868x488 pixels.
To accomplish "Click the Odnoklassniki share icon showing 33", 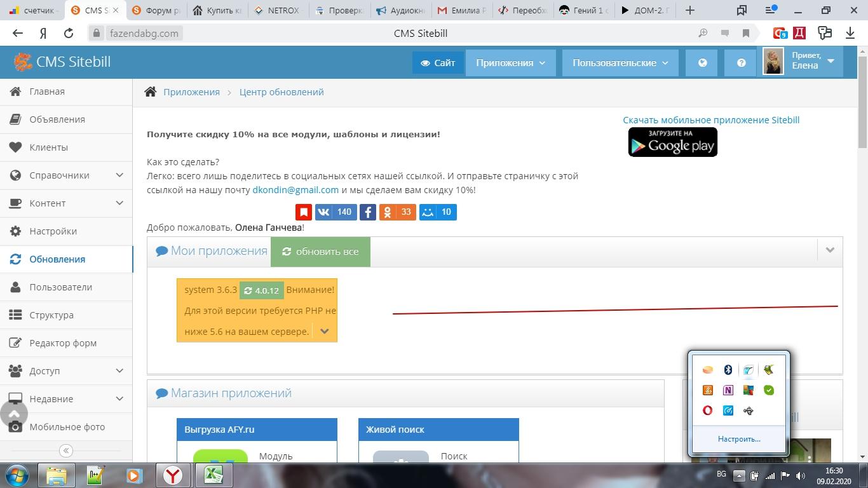I will click(x=397, y=212).
